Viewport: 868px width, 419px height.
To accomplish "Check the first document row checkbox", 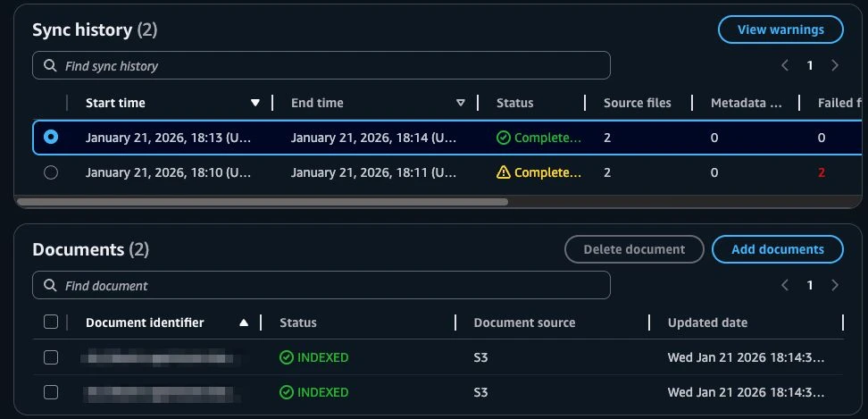I will 51,357.
